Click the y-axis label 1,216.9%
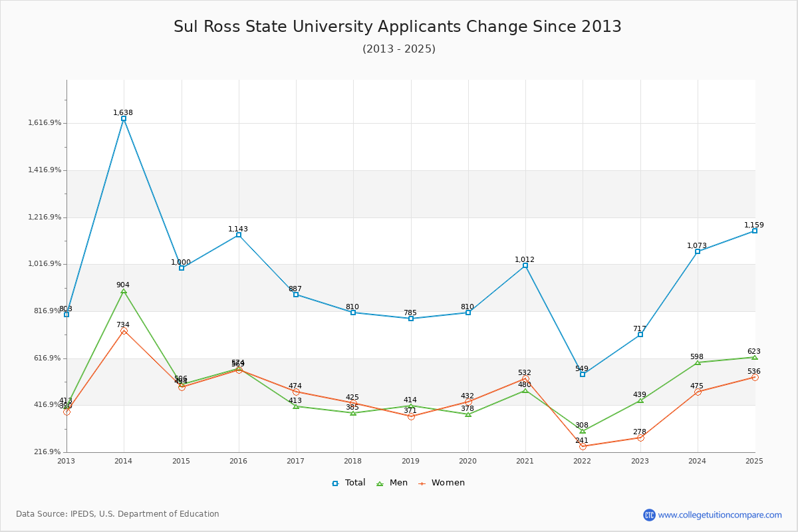 coord(45,217)
